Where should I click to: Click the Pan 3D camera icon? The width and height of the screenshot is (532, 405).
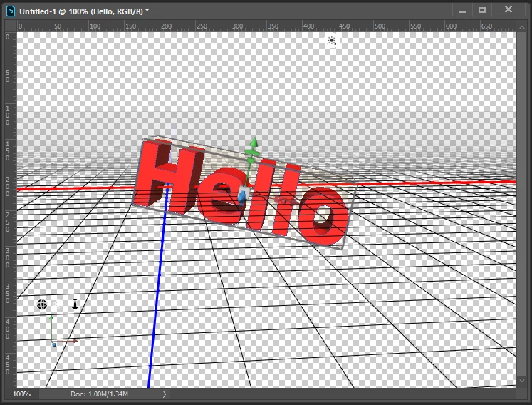(57, 304)
